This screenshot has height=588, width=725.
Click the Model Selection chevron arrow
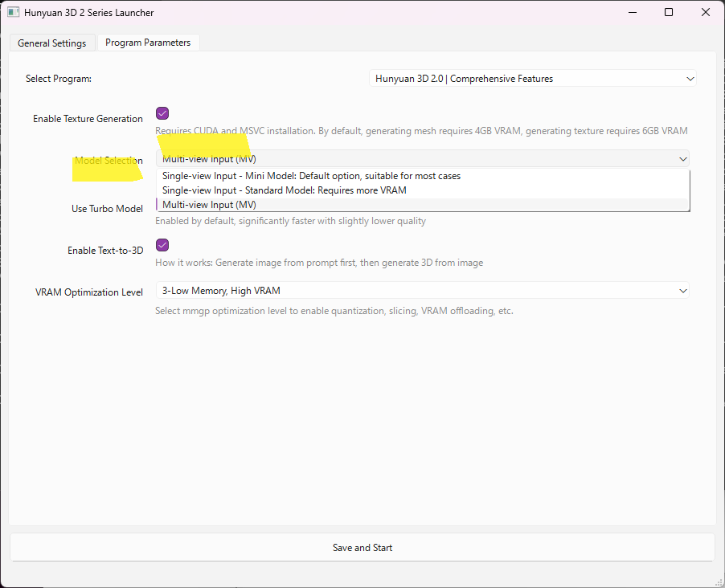[682, 159]
